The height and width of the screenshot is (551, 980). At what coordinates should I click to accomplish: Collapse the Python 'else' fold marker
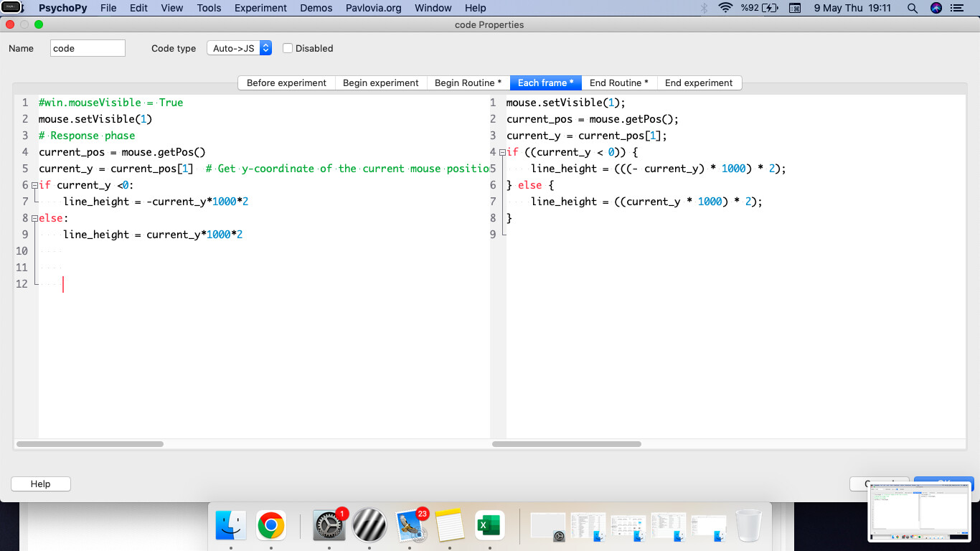[x=34, y=218]
